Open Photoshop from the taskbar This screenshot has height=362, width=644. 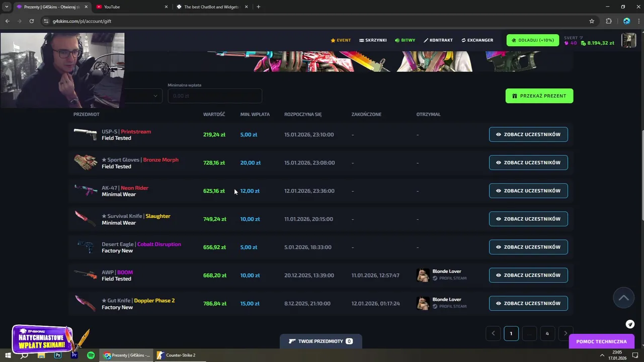pyautogui.click(x=58, y=355)
